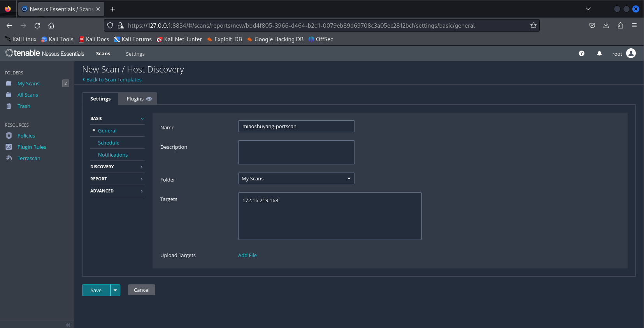Close the Nessus Essentials browser tab
Image resolution: width=644 pixels, height=328 pixels.
coord(98,9)
